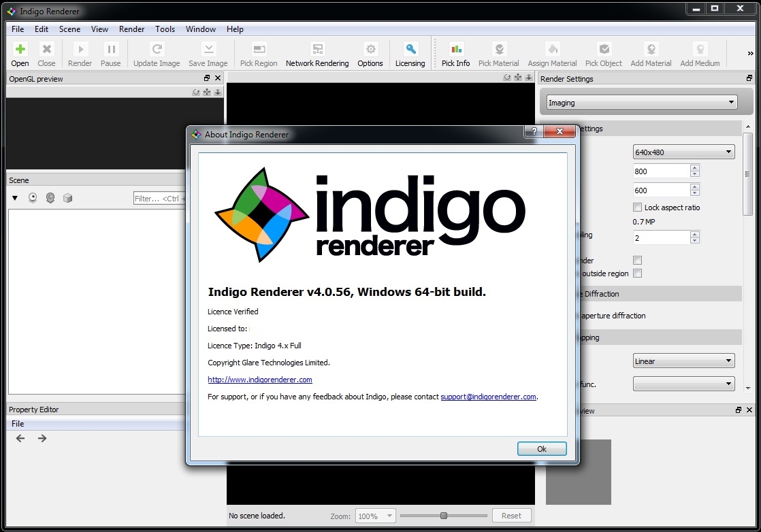Open the Imaging settings dropdown
The width and height of the screenshot is (761, 532).
[642, 102]
